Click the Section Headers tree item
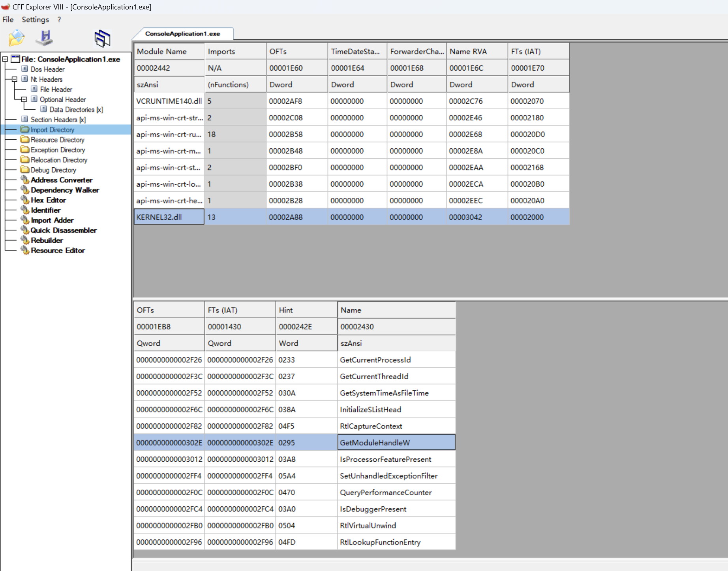728x571 pixels. tap(58, 120)
